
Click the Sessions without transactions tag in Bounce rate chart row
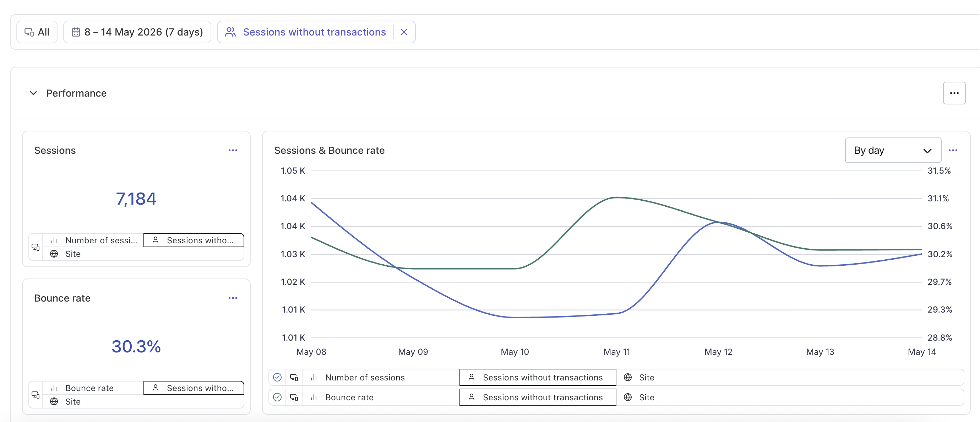point(538,397)
